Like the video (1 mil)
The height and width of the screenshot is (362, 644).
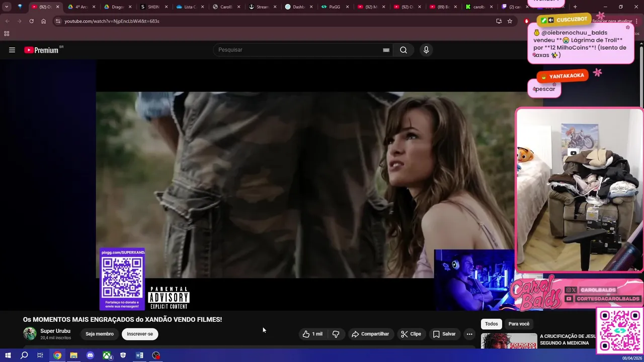(x=312, y=334)
